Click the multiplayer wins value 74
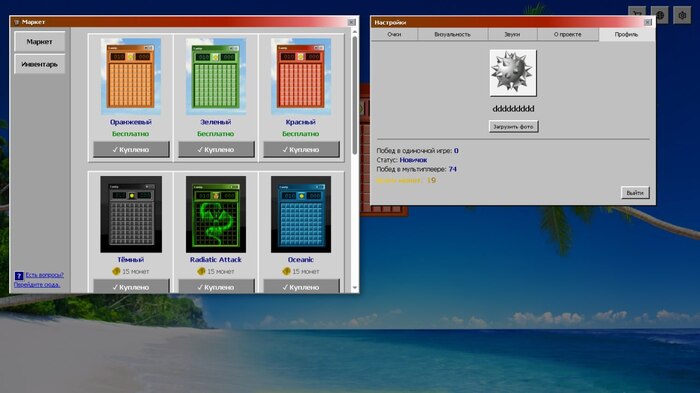 pyautogui.click(x=453, y=169)
